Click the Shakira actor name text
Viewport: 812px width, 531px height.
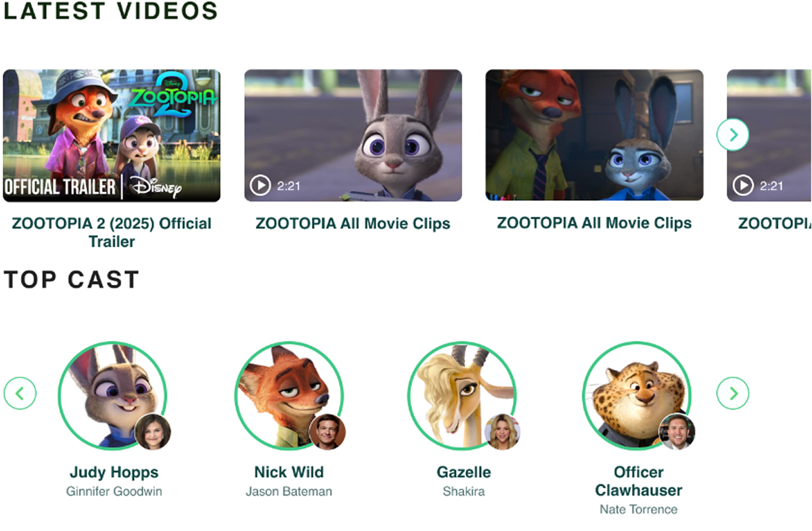[x=464, y=492]
